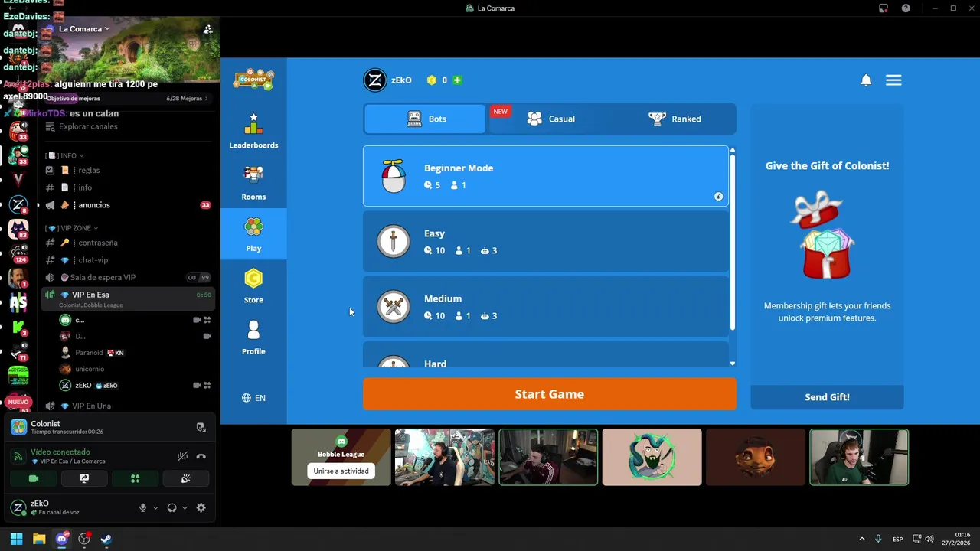
Task: Select Medium bot difficulty
Action: (546, 306)
